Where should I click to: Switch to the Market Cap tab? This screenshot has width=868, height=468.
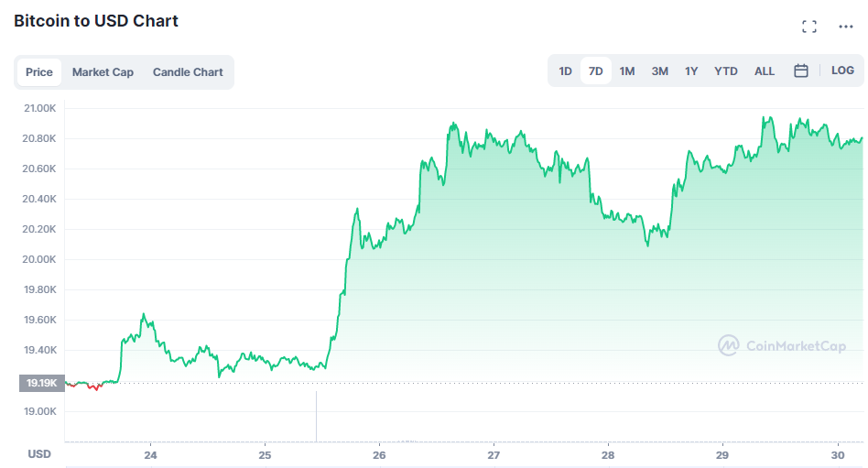103,72
